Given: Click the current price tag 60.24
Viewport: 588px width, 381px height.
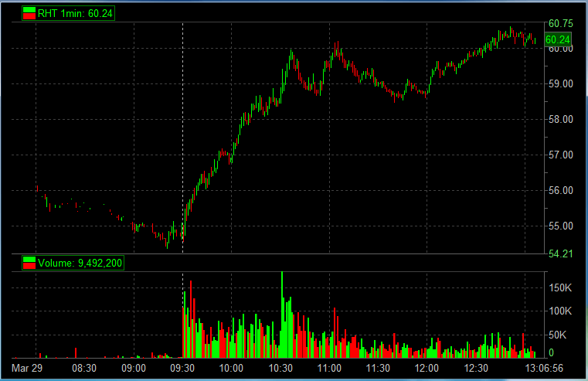Looking at the screenshot, I should coord(558,39).
